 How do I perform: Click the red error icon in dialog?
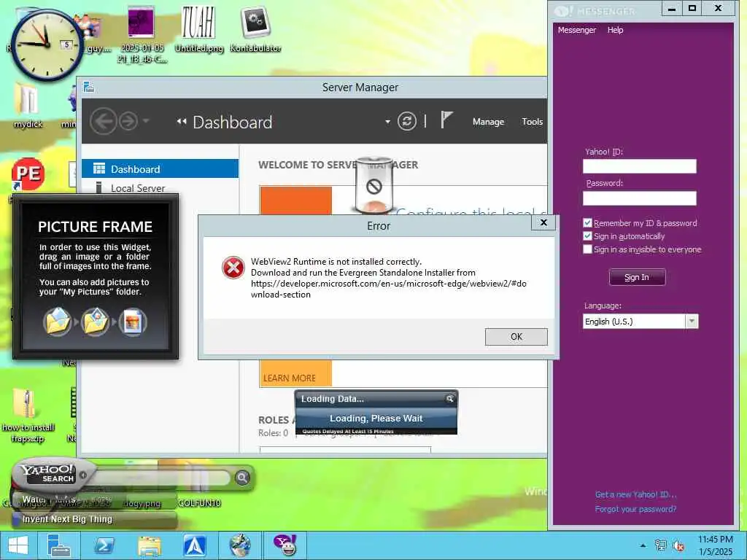[233, 267]
